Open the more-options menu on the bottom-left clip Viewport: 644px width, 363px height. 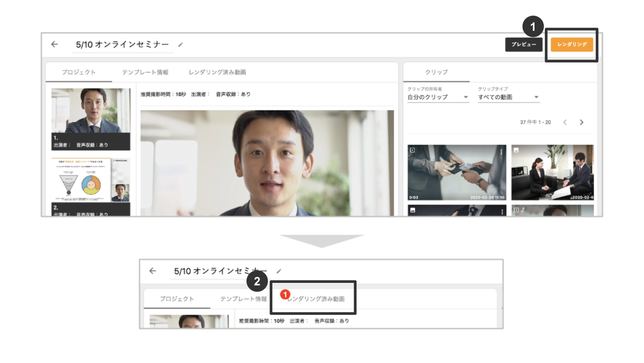[502, 211]
